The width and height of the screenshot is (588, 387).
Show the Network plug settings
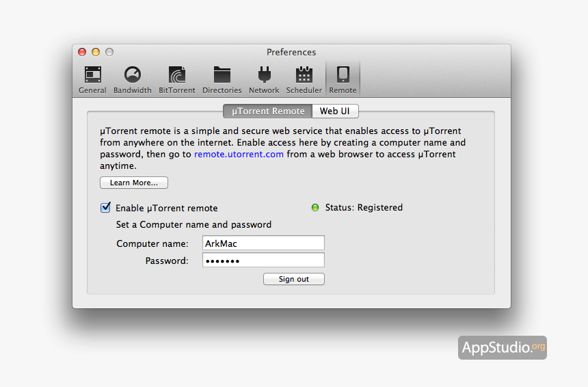(264, 80)
